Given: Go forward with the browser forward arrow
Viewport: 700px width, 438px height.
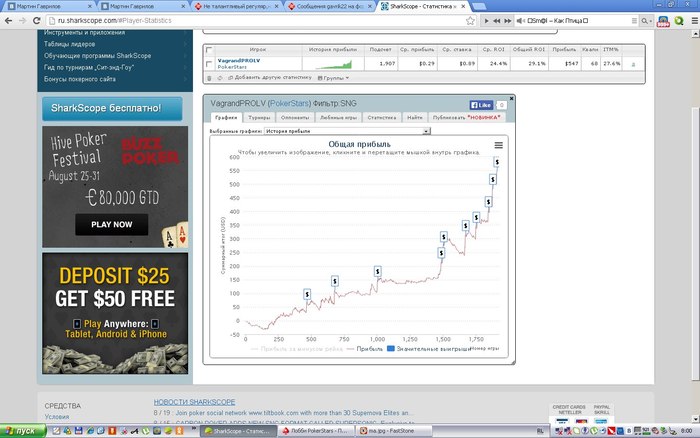Looking at the screenshot, I should pyautogui.click(x=22, y=21).
